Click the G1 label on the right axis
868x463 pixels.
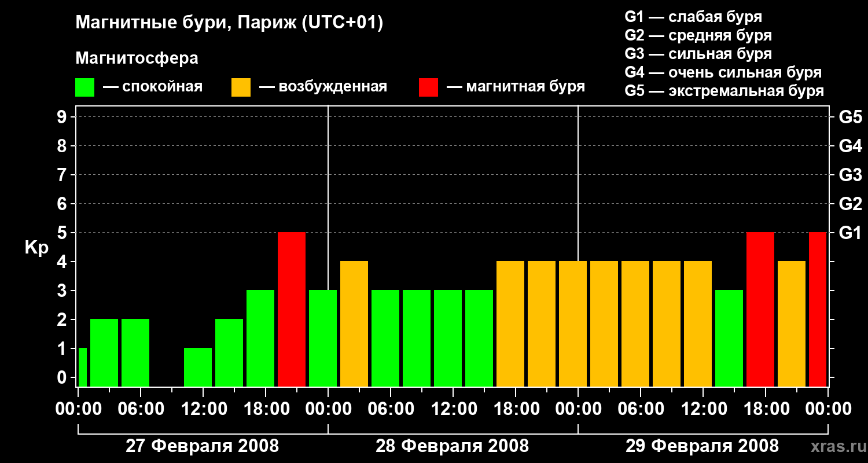point(851,233)
